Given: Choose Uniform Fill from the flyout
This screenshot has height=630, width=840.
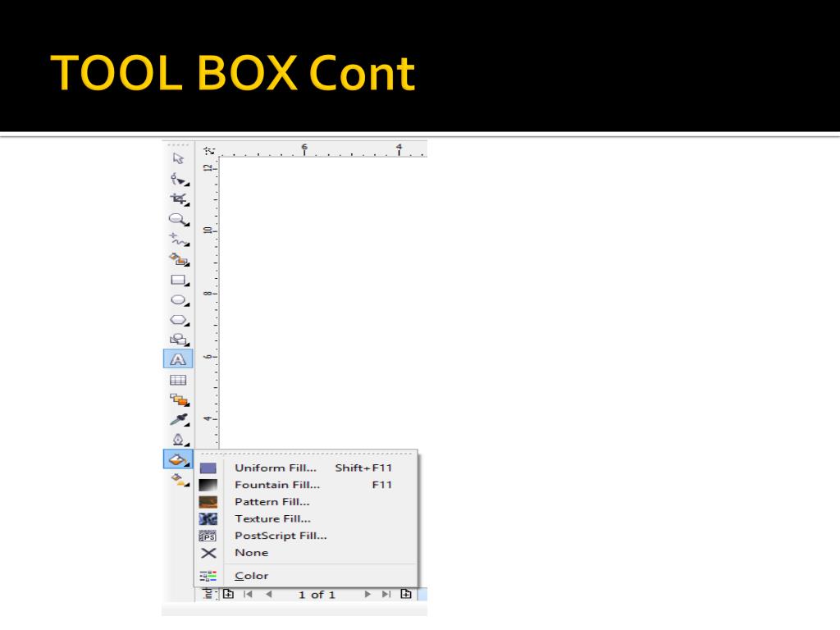Looking at the screenshot, I should tap(307, 468).
